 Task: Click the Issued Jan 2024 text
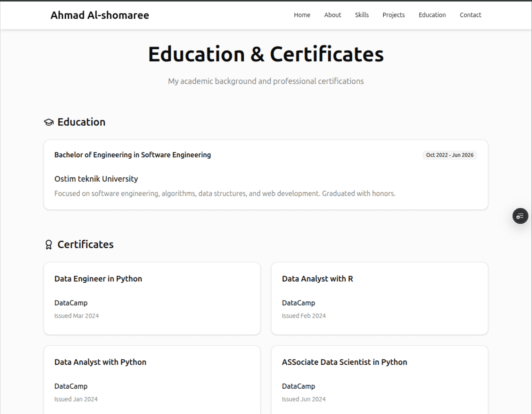click(x=76, y=399)
